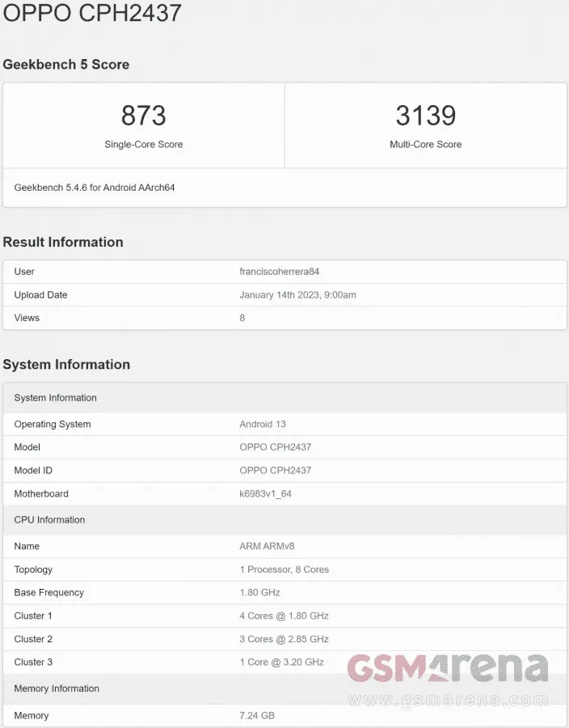Select the single-core score 873
Image resolution: width=569 pixels, height=728 pixels.
tap(144, 116)
